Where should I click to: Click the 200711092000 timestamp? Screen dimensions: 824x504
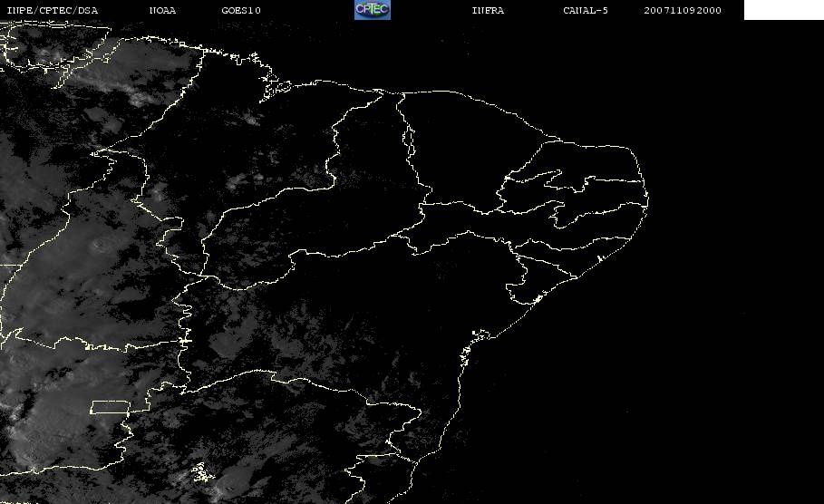683,11
